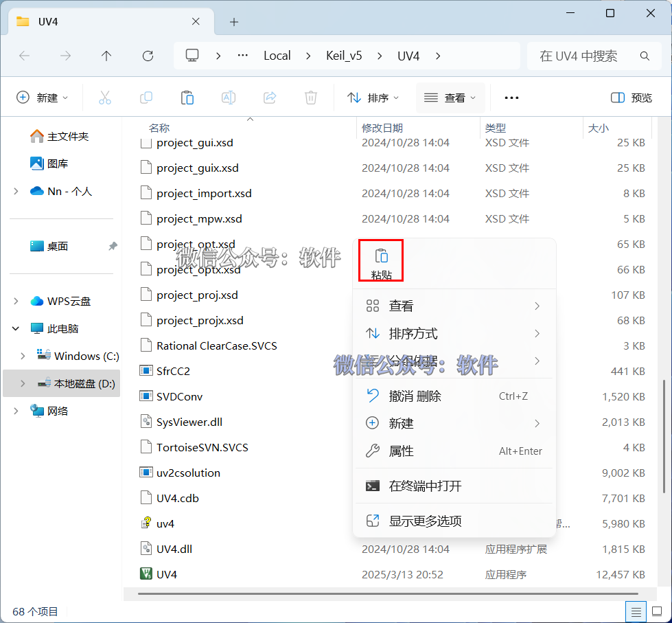Click the vertical scrollbar thumb
This screenshot has width=672, height=623.
click(664, 436)
